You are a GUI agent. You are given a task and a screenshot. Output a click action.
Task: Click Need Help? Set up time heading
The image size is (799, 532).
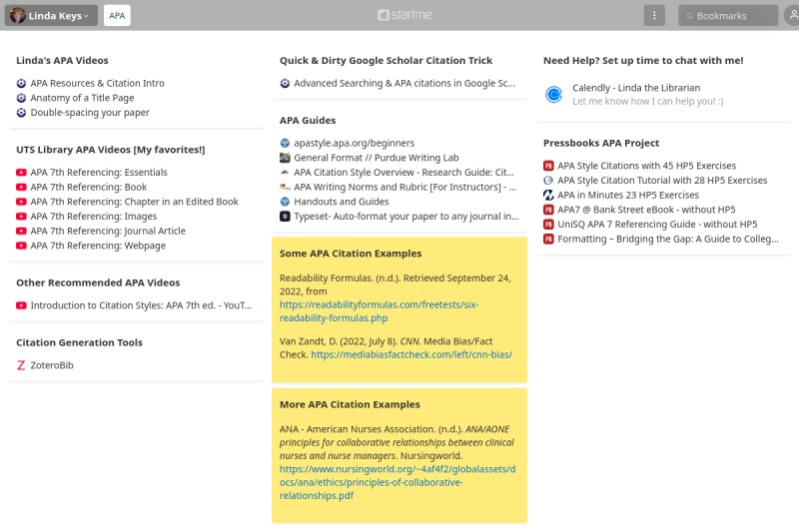[643, 60]
